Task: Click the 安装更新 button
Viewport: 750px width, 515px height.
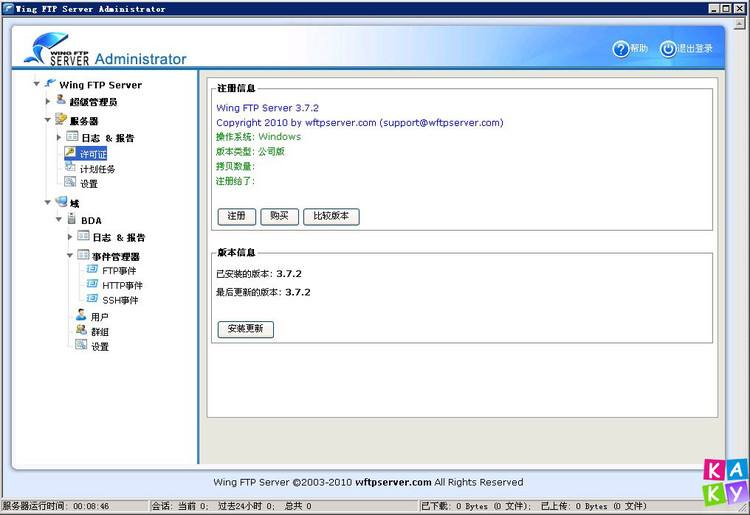Action: [x=245, y=329]
